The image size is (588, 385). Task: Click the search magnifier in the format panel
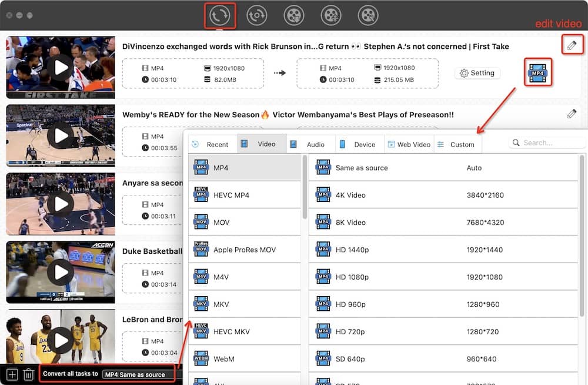(x=516, y=142)
